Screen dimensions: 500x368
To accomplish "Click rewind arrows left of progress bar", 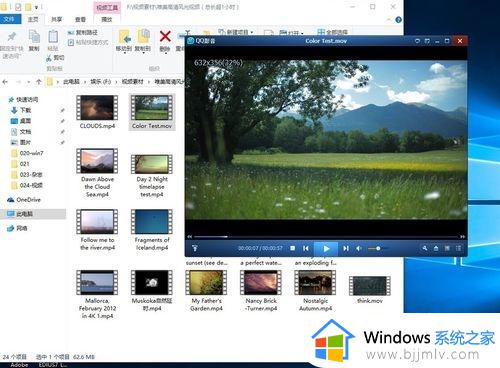I will [190, 237].
